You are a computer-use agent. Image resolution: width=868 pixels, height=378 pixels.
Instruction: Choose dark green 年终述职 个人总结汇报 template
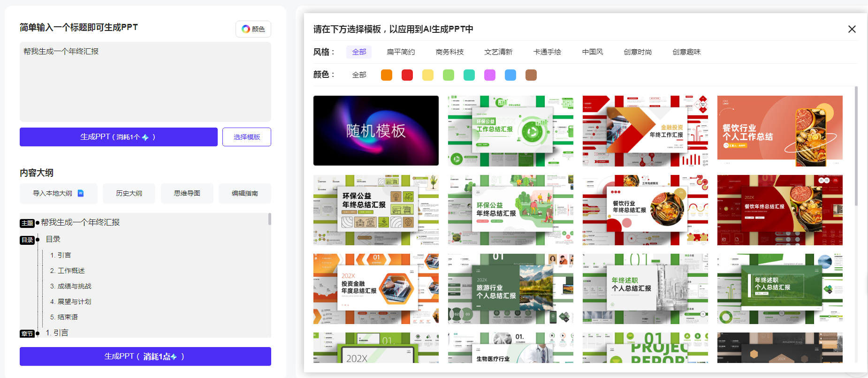click(780, 289)
